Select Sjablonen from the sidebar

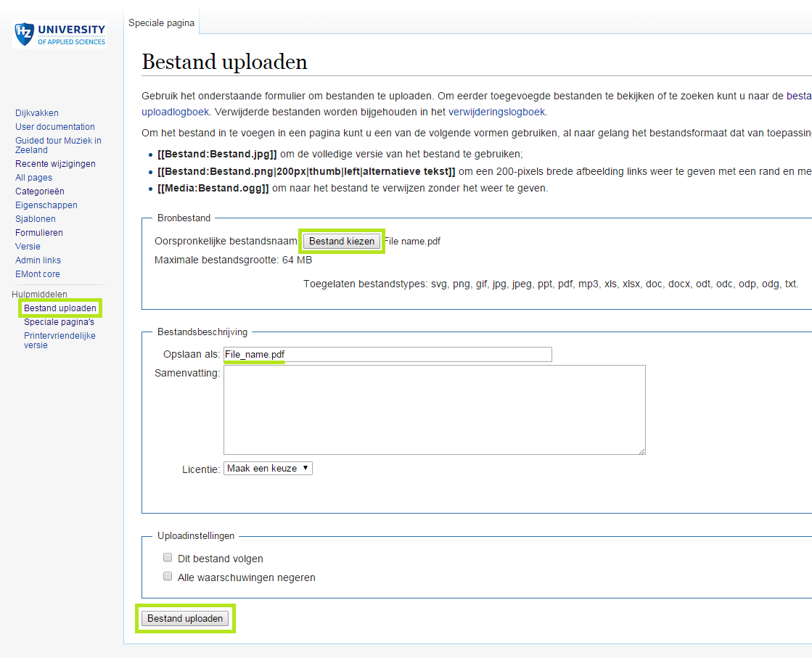[35, 218]
